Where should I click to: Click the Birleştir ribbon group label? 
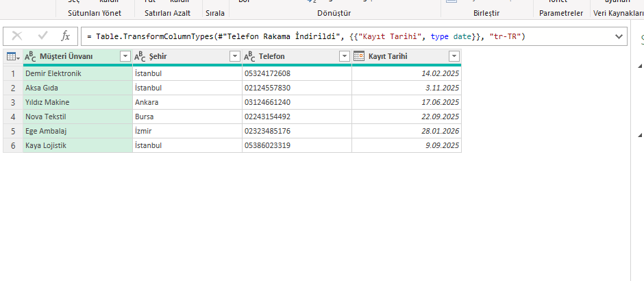[x=486, y=13]
